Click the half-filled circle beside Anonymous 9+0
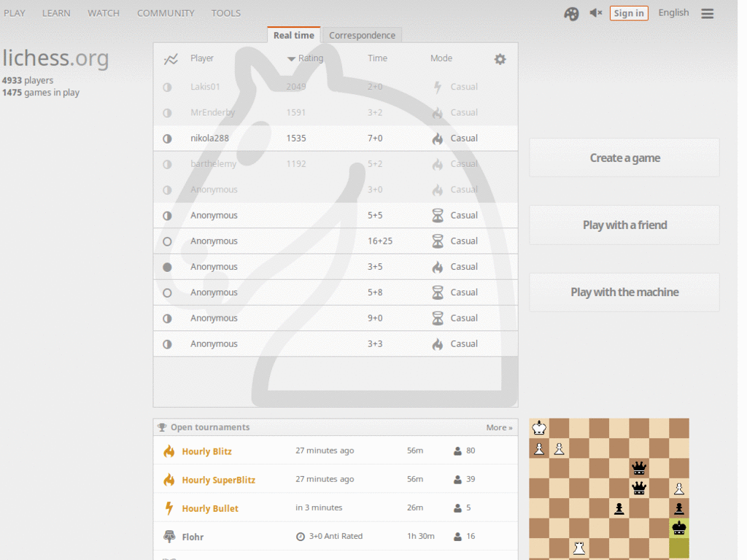Viewport: 747px width, 560px height. pyautogui.click(x=167, y=318)
